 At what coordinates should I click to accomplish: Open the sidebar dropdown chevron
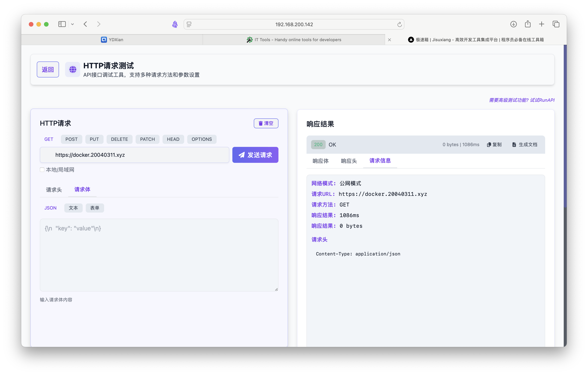72,24
